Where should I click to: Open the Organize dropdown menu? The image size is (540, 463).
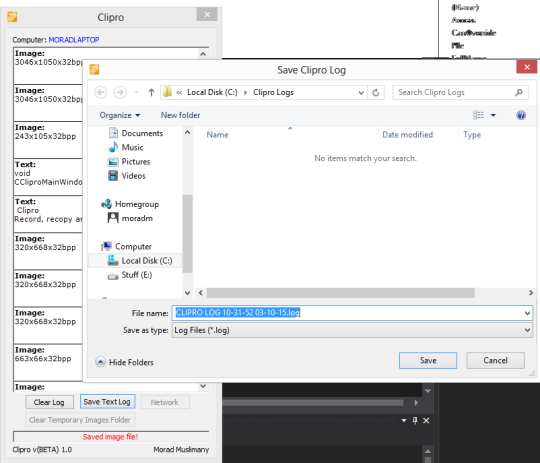point(120,115)
